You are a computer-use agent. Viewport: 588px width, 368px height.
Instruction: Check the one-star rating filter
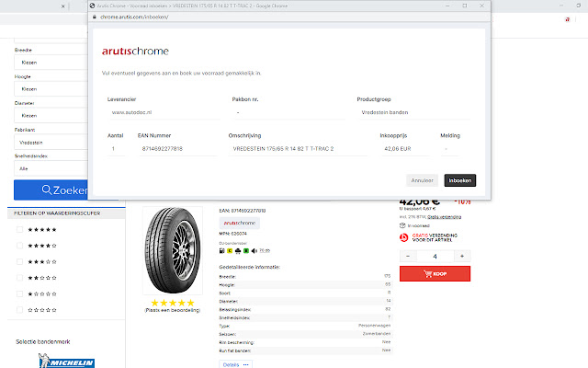pyautogui.click(x=19, y=293)
